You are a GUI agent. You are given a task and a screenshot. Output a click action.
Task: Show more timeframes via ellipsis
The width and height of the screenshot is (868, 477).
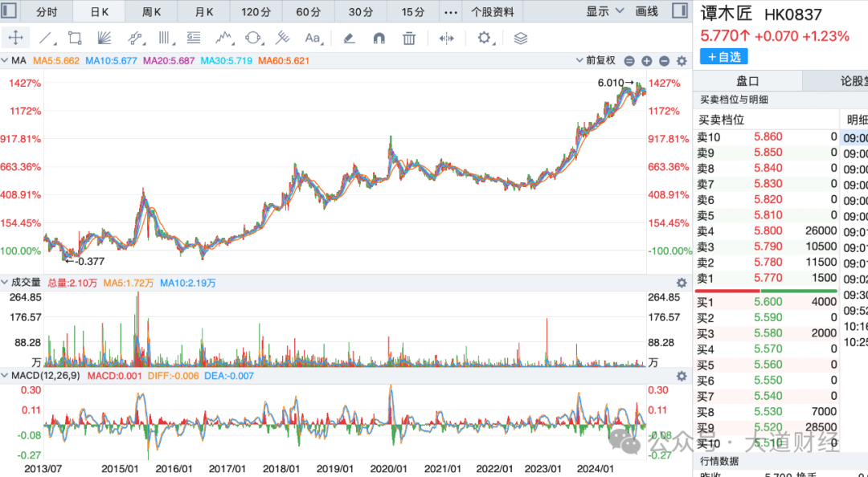[x=451, y=11]
